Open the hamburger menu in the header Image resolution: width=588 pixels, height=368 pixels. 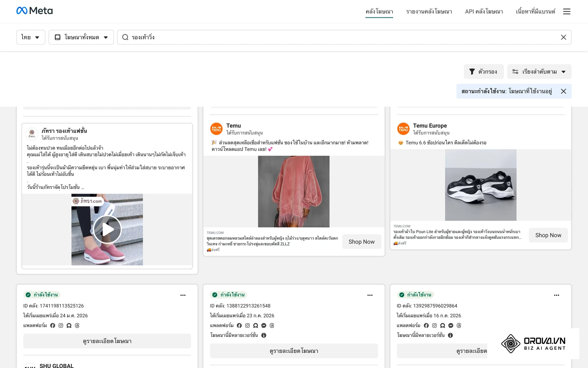(567, 11)
